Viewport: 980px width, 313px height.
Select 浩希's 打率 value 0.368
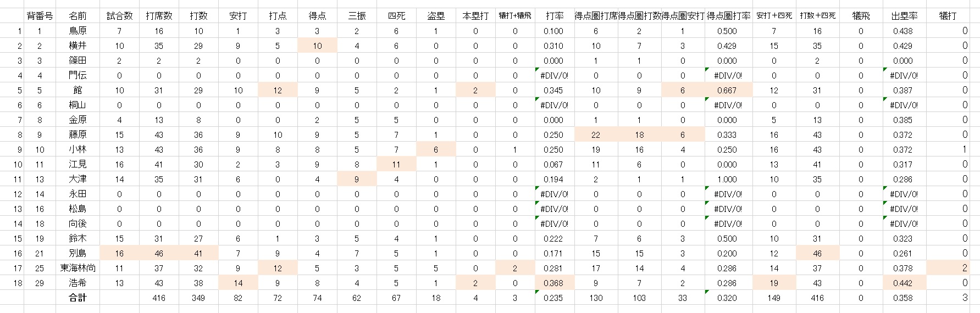pyautogui.click(x=554, y=283)
